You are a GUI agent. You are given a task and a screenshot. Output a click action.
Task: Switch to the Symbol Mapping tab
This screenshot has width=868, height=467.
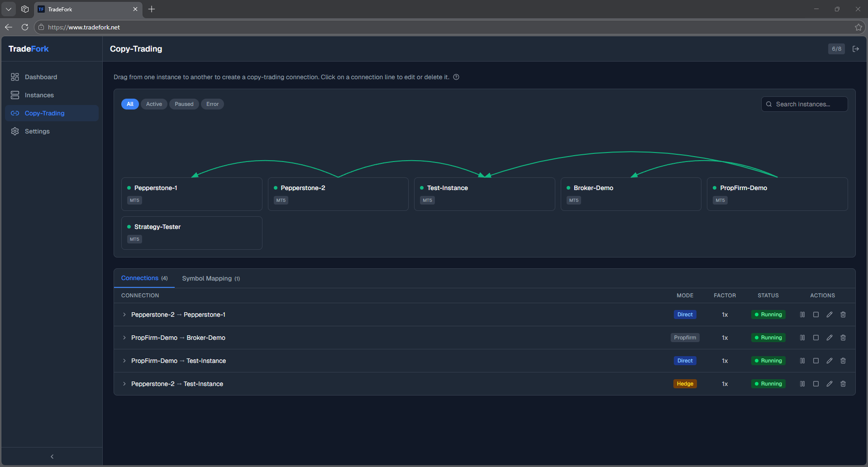[211, 278]
